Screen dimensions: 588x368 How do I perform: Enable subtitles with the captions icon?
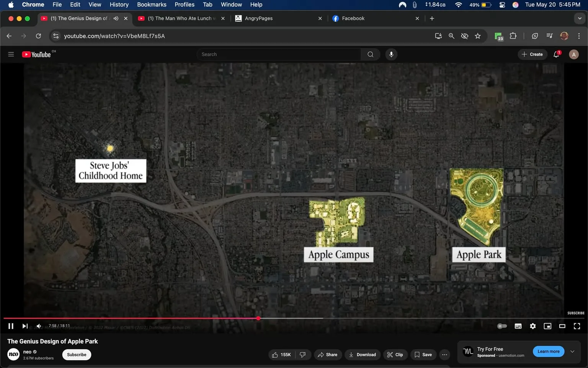pyautogui.click(x=518, y=326)
